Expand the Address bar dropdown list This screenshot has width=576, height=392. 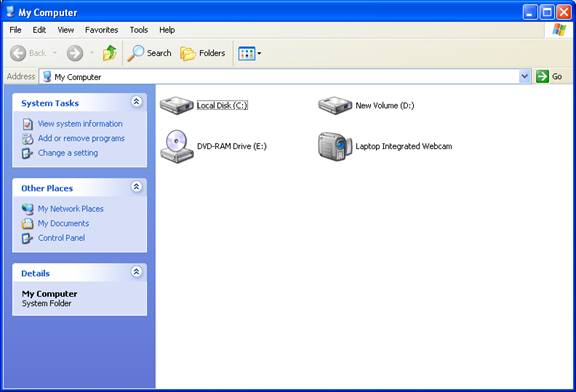click(x=525, y=76)
